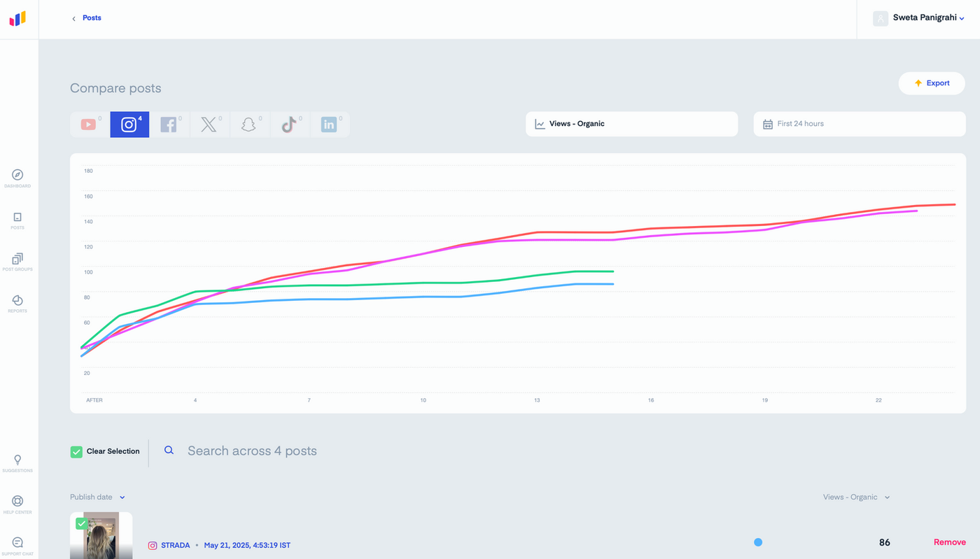Select the TikTok platform tab
The image size is (980, 559).
click(289, 125)
